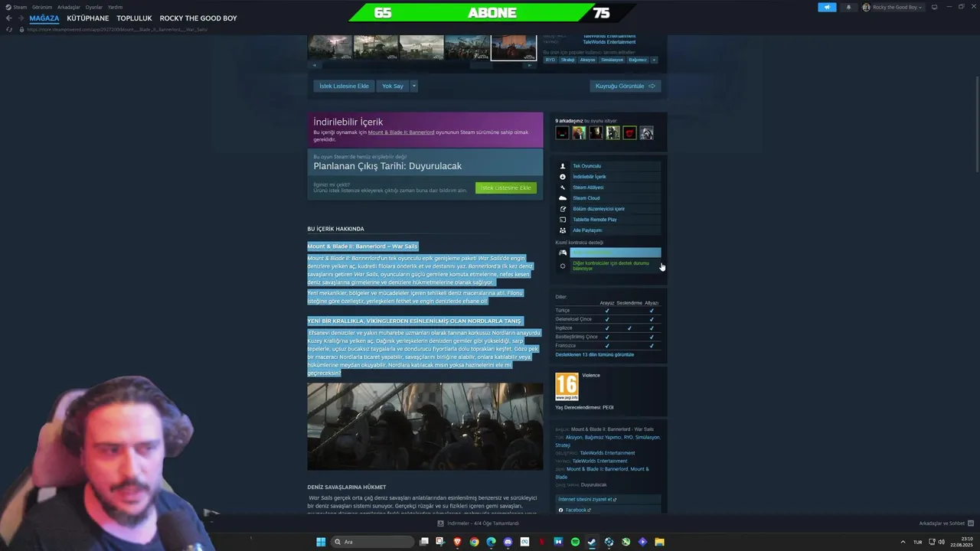980x551 pixels.
Task: Switch to the MAĞAZA tab
Action: click(x=44, y=18)
